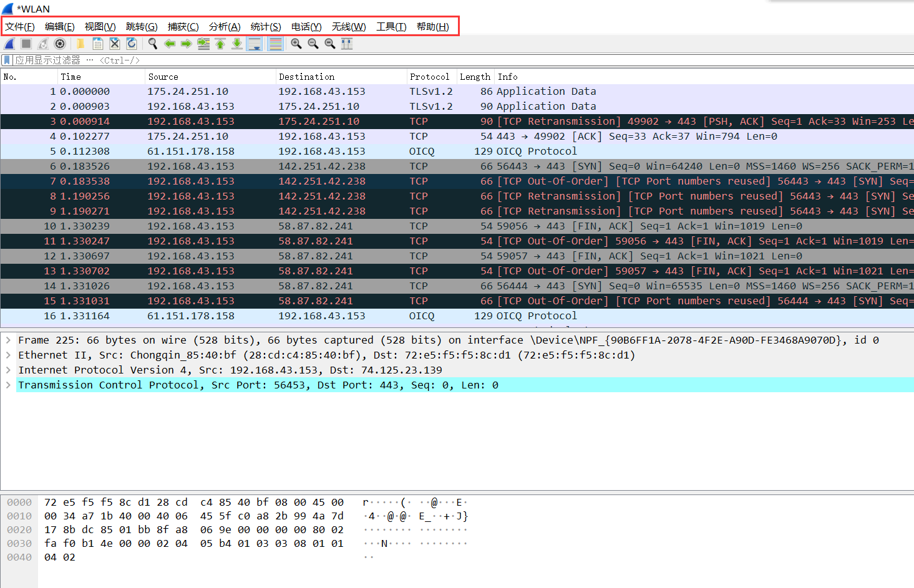This screenshot has height=588, width=914.
Task: Expand the Ethernet II details row
Action: pos(8,355)
